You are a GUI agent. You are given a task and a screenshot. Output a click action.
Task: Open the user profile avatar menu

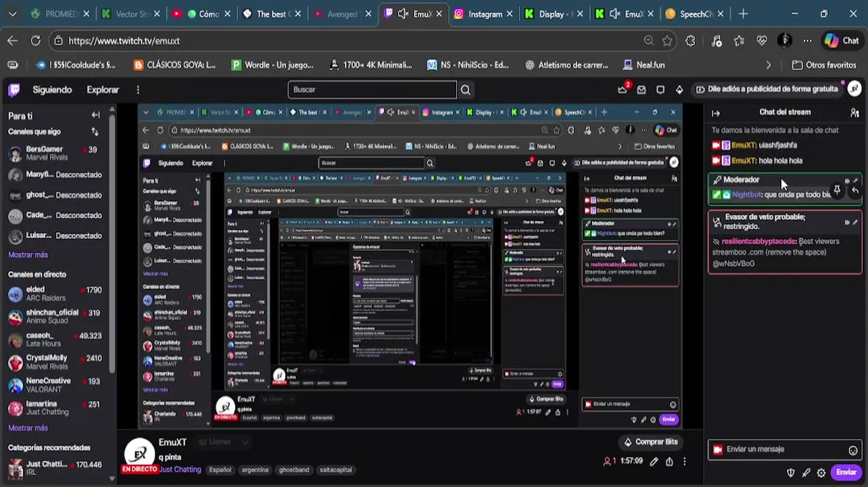[854, 89]
